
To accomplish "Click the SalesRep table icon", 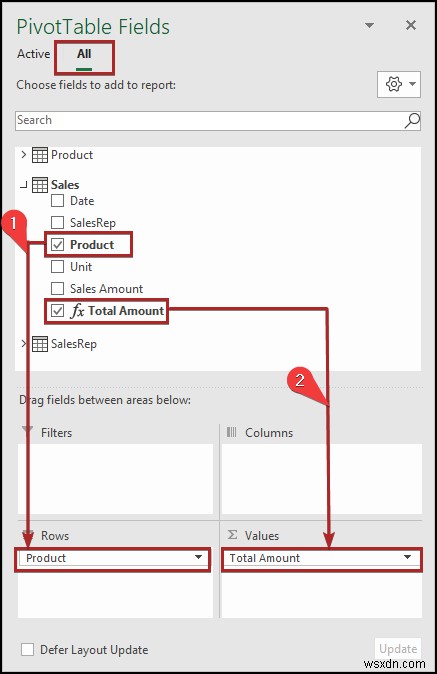I will point(40,343).
